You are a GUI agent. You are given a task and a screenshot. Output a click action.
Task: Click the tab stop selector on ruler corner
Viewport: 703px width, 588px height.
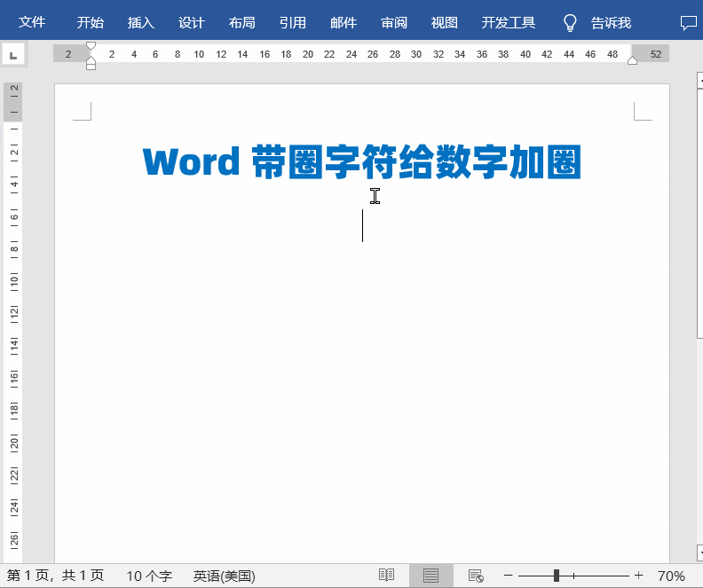pos(13,55)
